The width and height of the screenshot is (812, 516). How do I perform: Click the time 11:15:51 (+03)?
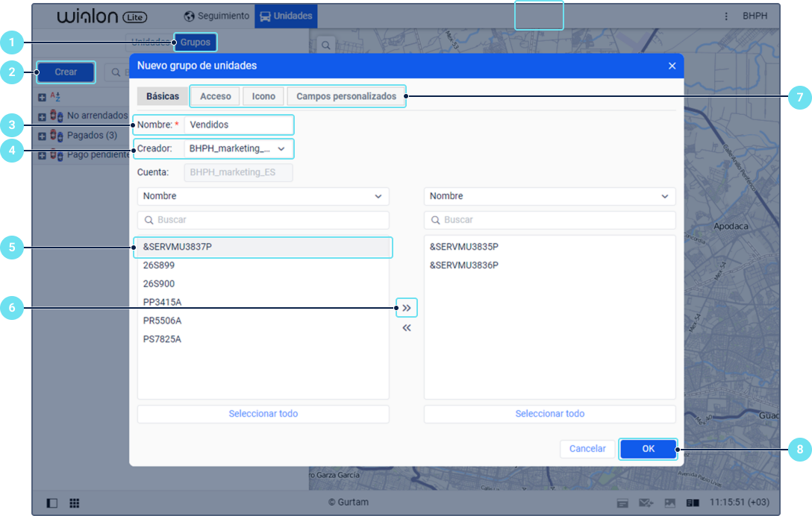739,503
